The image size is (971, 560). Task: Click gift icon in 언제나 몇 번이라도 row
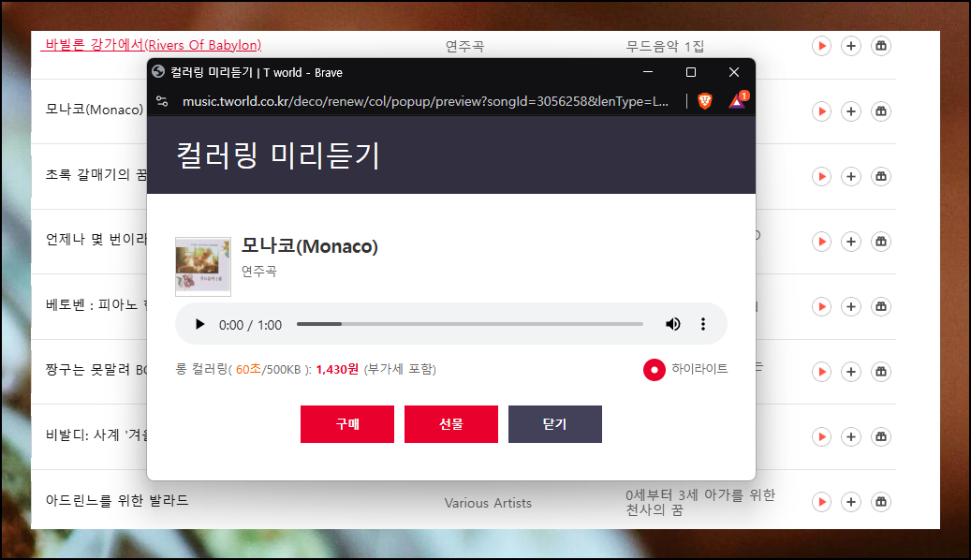point(880,242)
